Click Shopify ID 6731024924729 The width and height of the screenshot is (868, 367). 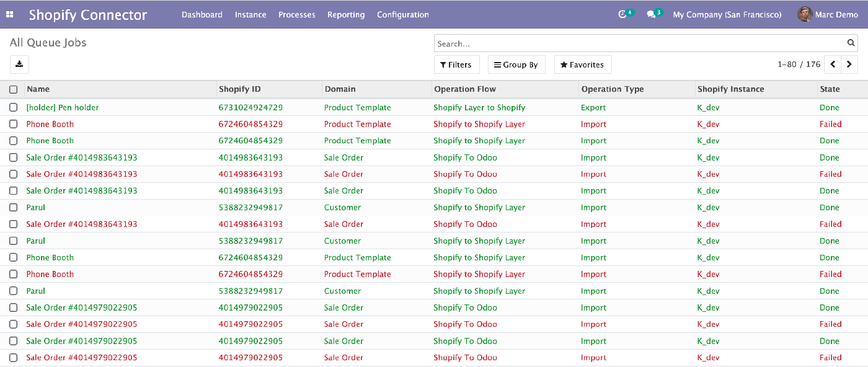click(x=250, y=107)
